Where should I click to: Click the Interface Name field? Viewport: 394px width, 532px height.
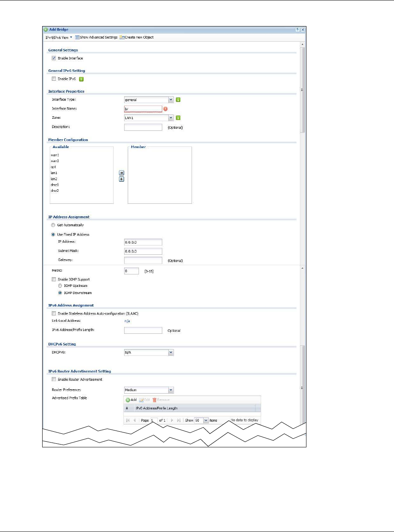(x=143, y=109)
